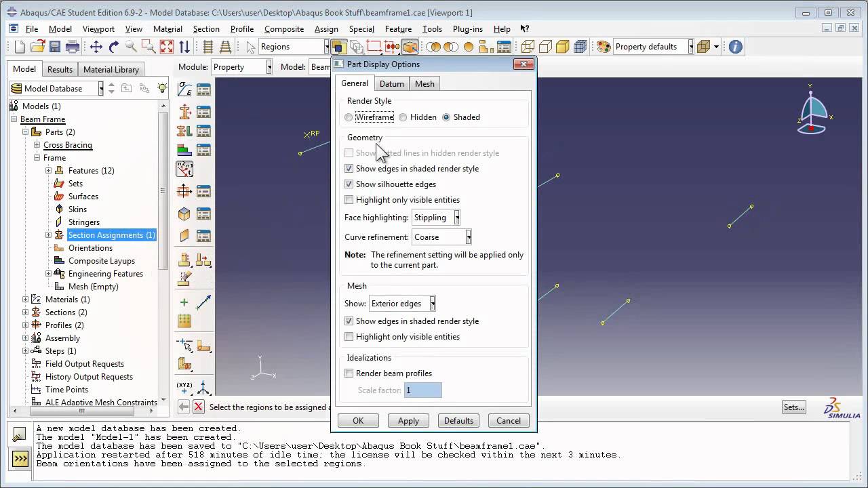Click the Auto-Fit View icon
The image size is (868, 488).
tap(167, 47)
